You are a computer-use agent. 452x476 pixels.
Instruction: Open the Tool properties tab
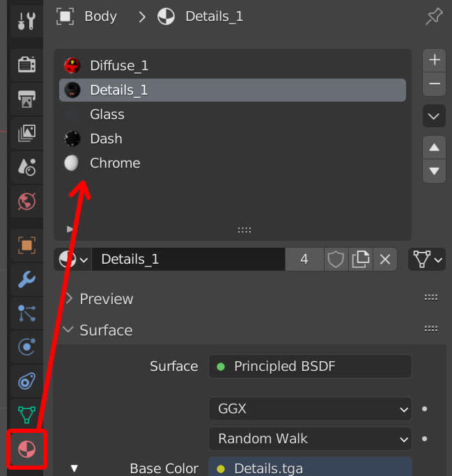coord(26,21)
